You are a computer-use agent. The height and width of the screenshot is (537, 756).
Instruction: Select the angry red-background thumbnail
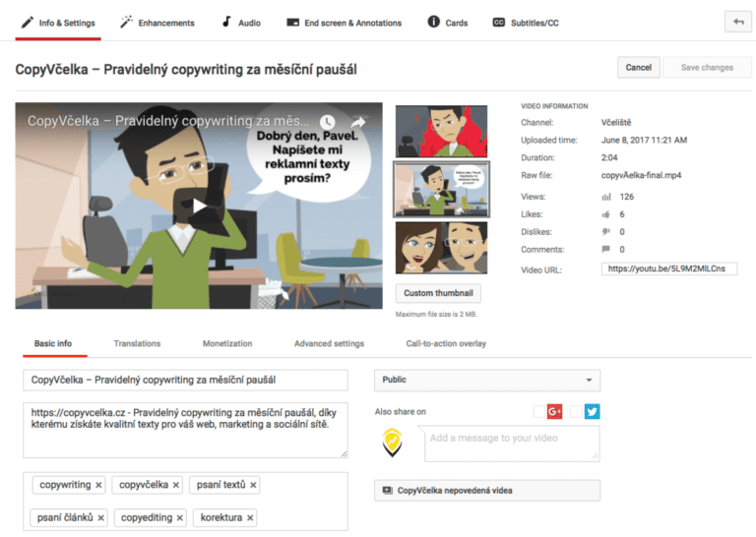[441, 131]
